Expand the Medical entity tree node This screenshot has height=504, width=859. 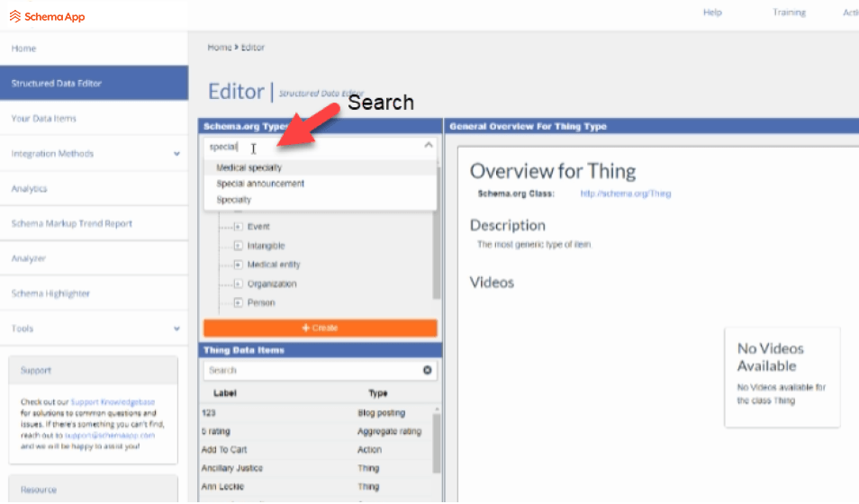[239, 265]
